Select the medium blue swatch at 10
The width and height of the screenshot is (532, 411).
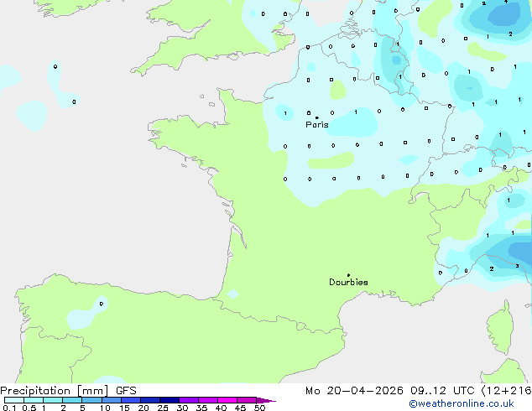coord(112,400)
